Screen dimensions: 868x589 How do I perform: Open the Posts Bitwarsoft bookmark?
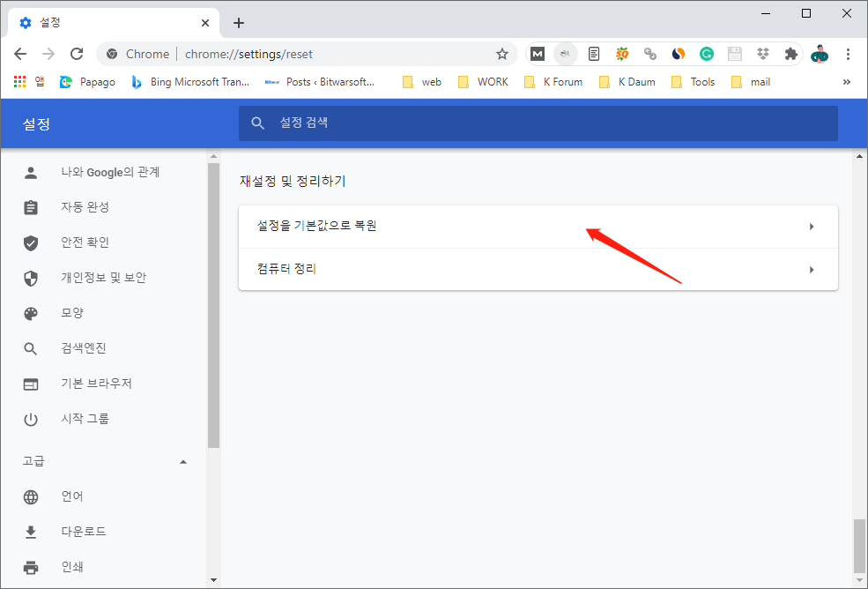[x=320, y=82]
